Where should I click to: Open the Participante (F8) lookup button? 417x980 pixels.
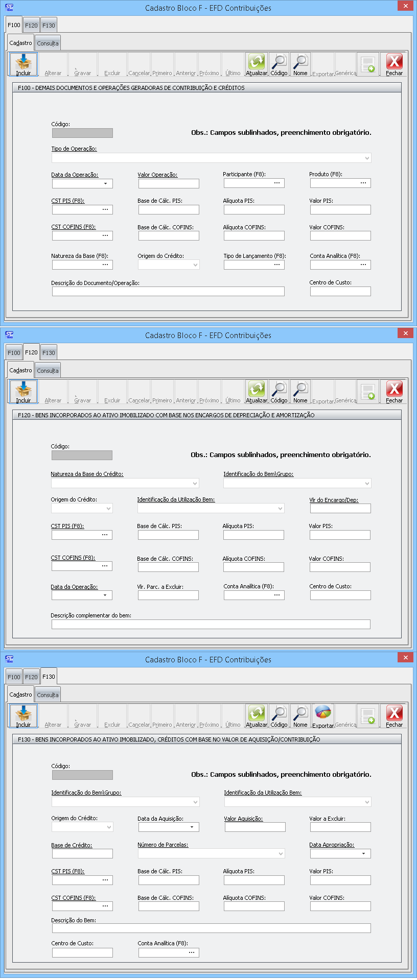click(277, 183)
